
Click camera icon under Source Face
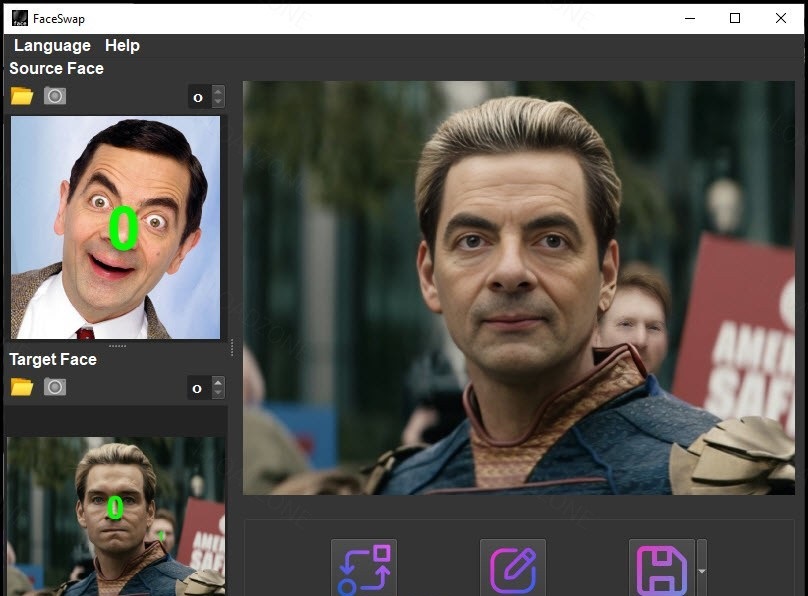click(x=55, y=96)
